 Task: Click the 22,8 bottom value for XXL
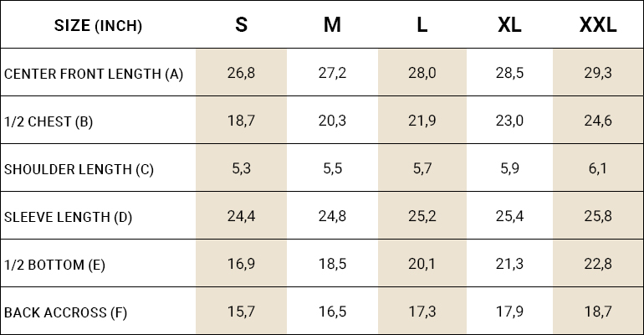(x=598, y=265)
